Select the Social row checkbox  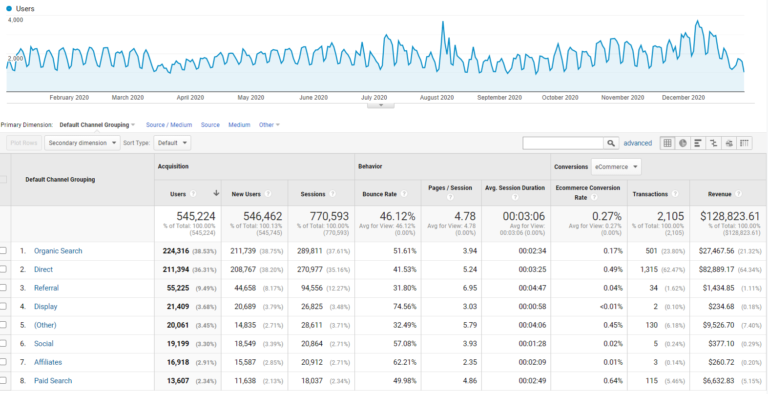click(x=3, y=344)
